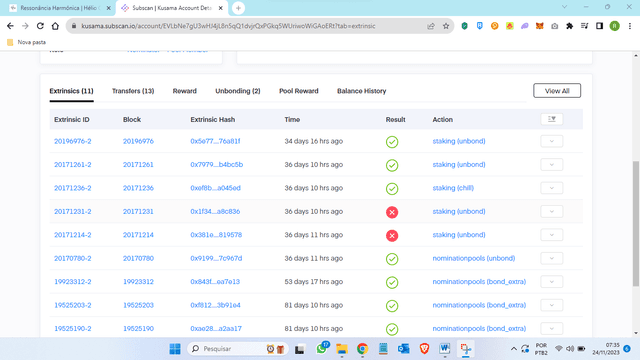The width and height of the screenshot is (640, 360).
Task: Switch to the Balance History tab
Action: pyautogui.click(x=362, y=91)
